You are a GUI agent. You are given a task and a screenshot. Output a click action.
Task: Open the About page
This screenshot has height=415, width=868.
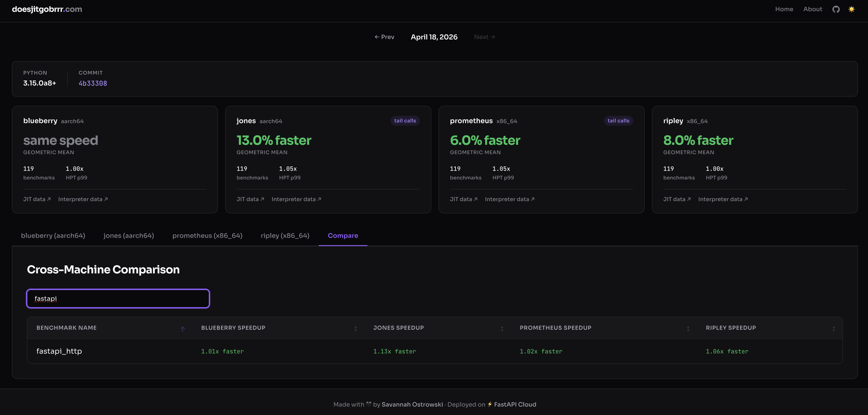[812, 9]
